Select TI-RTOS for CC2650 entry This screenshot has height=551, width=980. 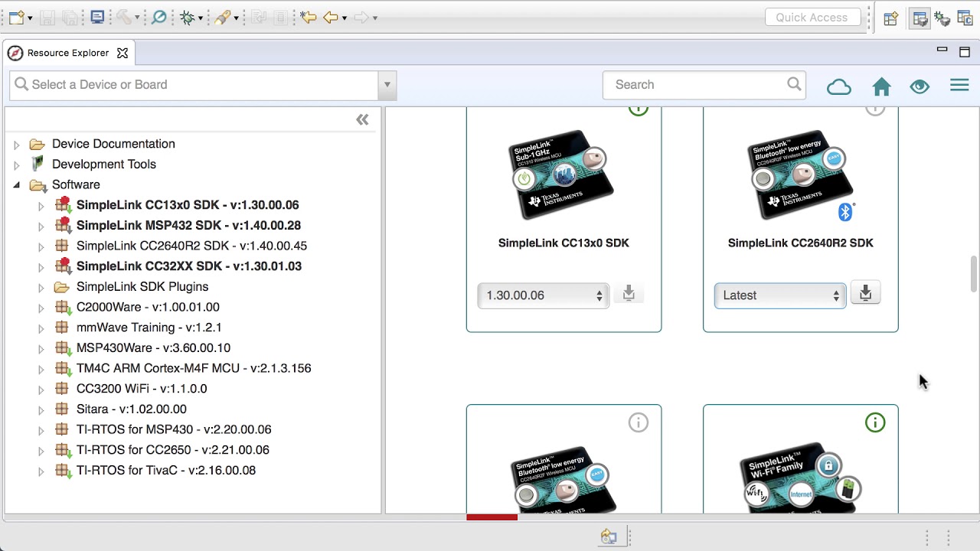(173, 450)
